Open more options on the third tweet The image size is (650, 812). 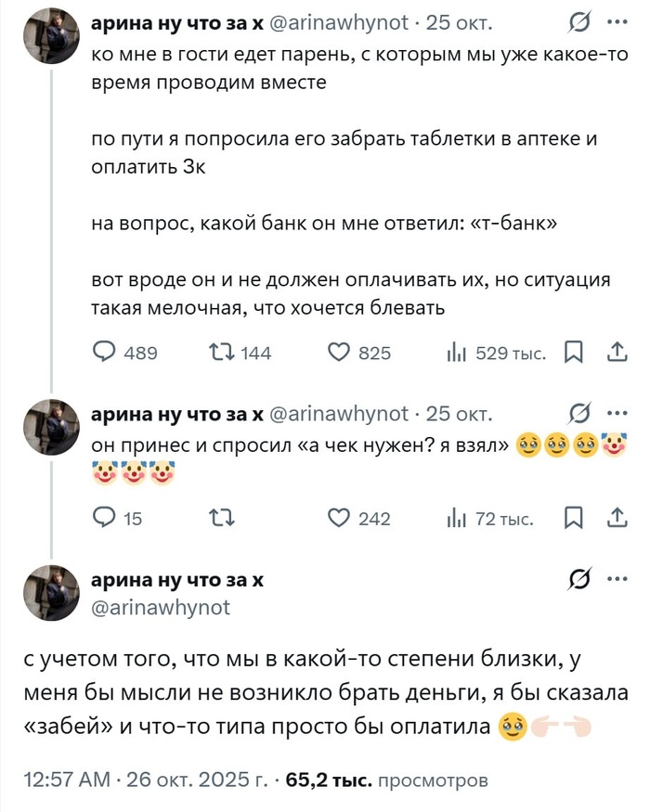(x=615, y=580)
